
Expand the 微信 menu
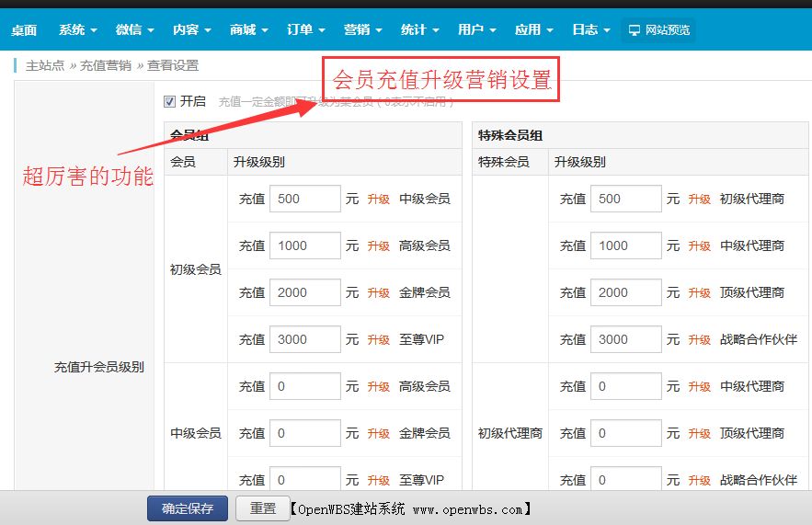point(134,30)
